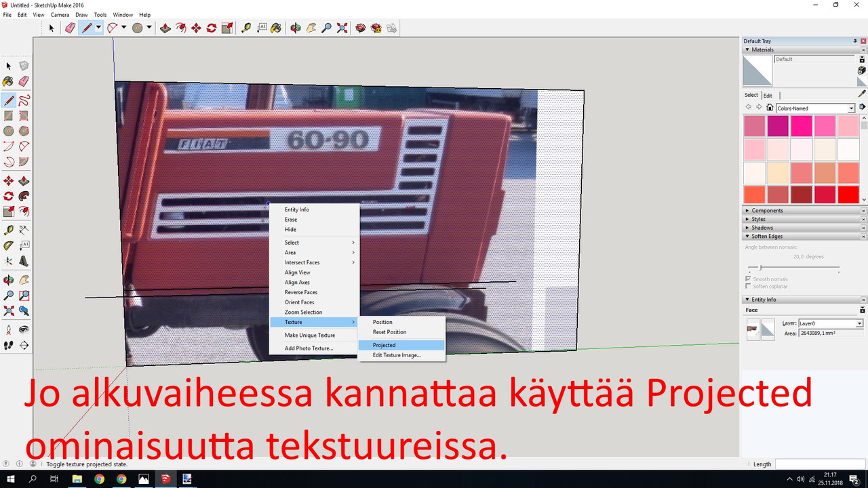The width and height of the screenshot is (868, 488).
Task: Open the Camera menu
Action: pyautogui.click(x=60, y=14)
